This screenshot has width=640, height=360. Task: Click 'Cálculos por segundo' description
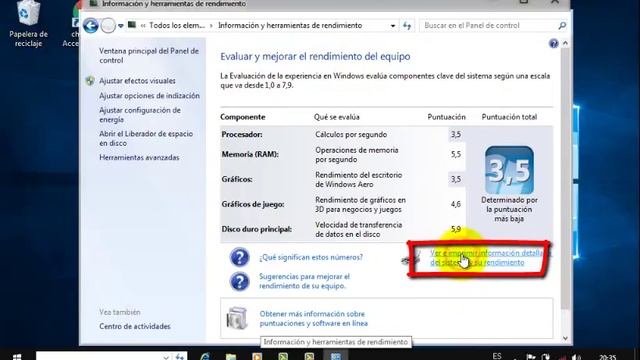click(x=351, y=134)
